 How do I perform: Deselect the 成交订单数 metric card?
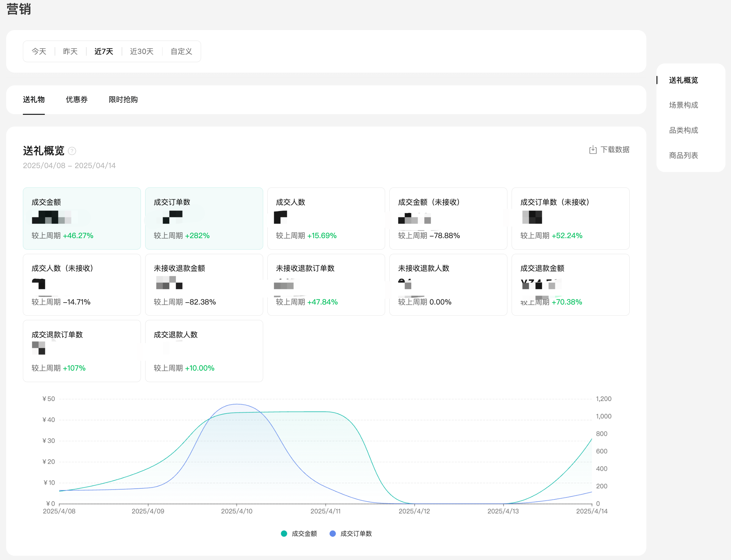(204, 218)
